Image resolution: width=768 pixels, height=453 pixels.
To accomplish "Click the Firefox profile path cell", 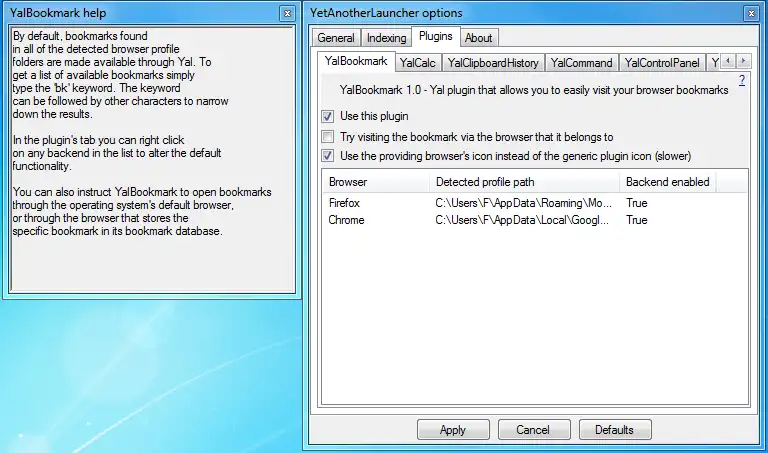I will (x=524, y=203).
